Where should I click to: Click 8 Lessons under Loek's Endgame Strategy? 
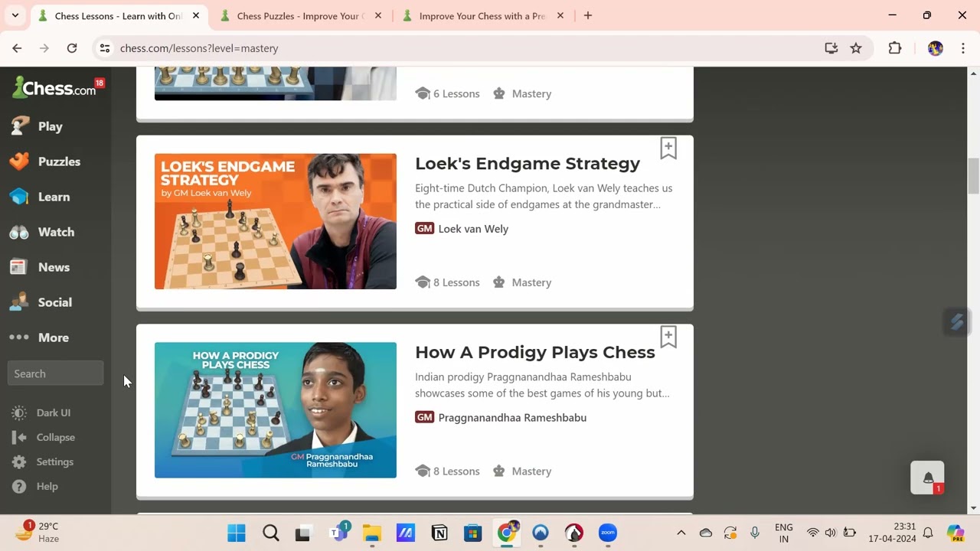pyautogui.click(x=447, y=282)
